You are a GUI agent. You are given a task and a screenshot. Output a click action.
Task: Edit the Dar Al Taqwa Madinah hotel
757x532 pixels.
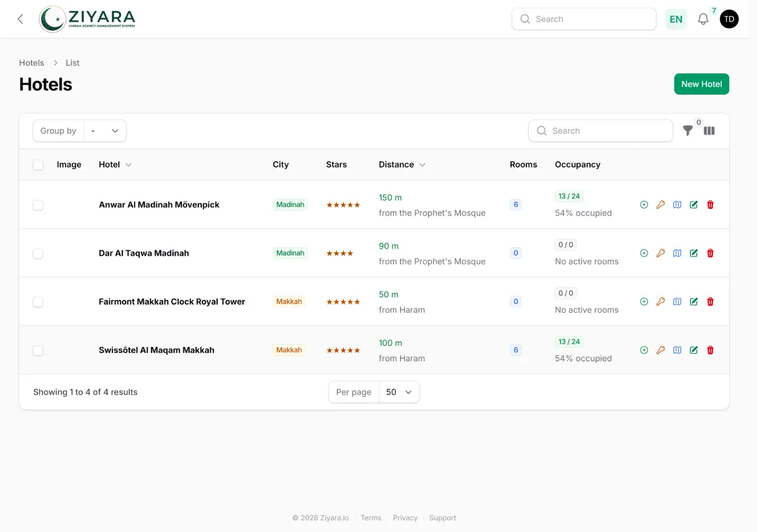pyautogui.click(x=694, y=253)
